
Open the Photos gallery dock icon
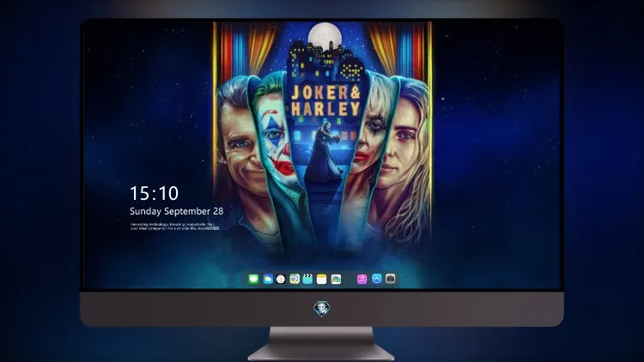pyautogui.click(x=336, y=280)
